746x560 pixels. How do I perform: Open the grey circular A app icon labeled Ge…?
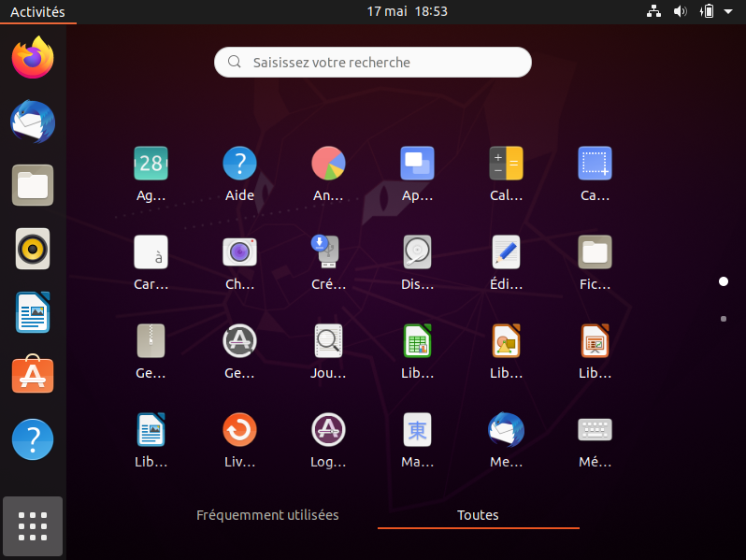(x=239, y=340)
